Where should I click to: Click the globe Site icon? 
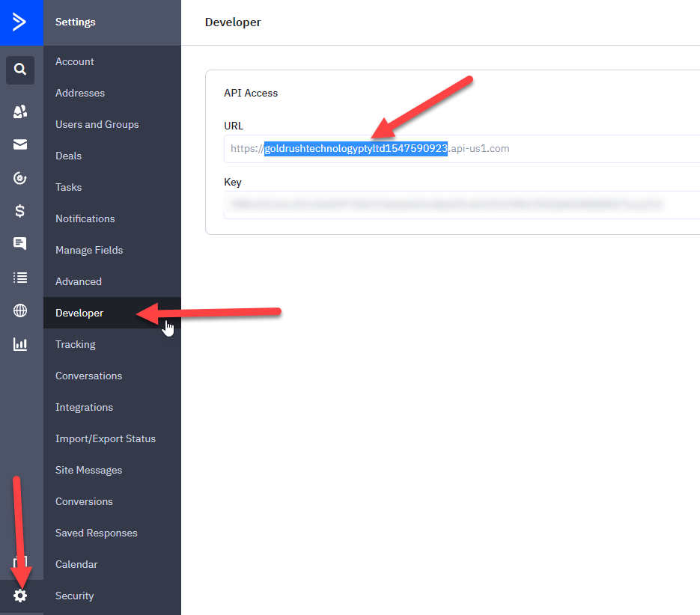[x=20, y=310]
